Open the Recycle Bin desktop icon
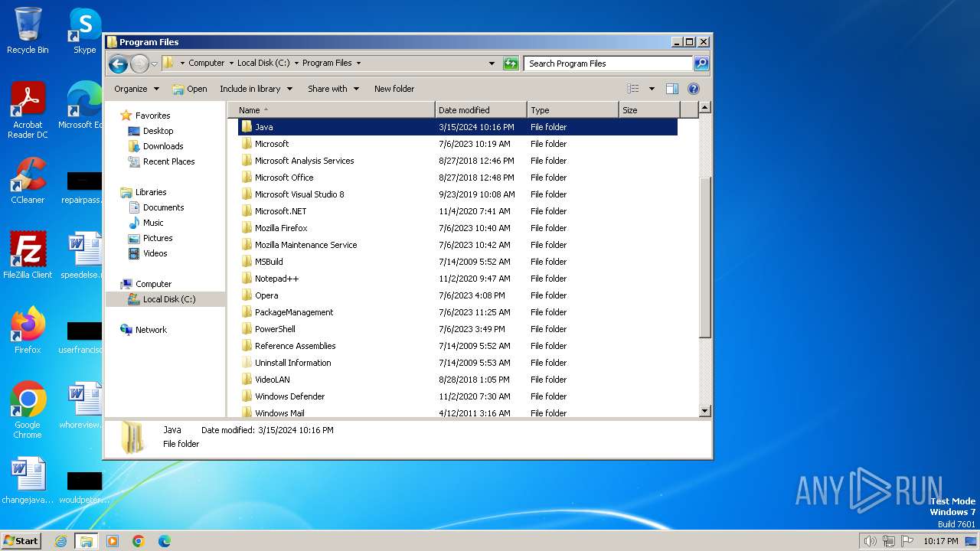 pos(28,31)
